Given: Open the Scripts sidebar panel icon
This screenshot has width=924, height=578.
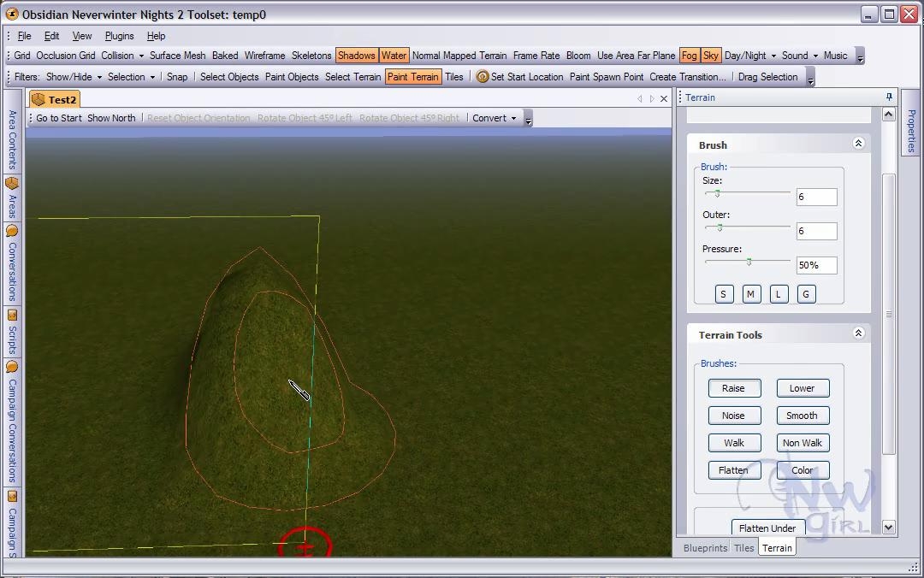Looking at the screenshot, I should [x=12, y=316].
